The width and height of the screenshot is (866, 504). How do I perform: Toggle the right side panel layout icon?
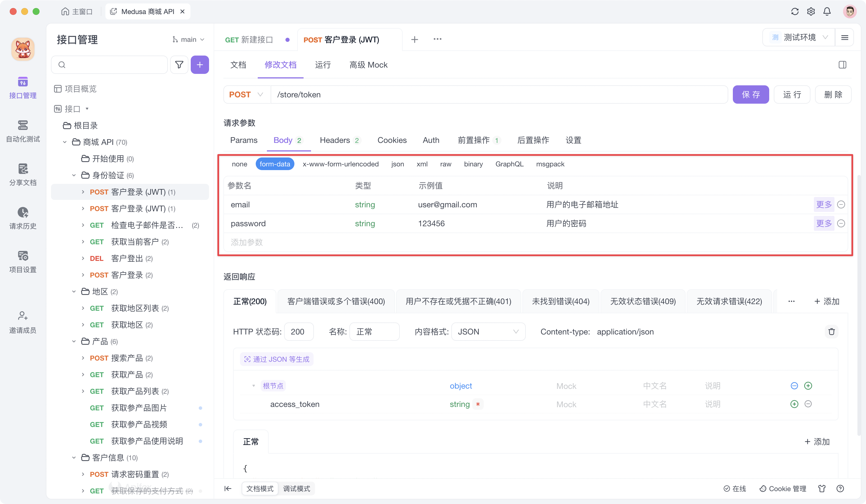coord(842,65)
